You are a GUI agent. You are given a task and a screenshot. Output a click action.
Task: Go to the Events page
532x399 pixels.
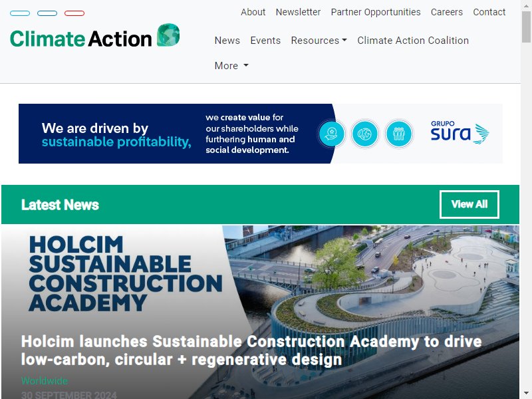pyautogui.click(x=265, y=41)
